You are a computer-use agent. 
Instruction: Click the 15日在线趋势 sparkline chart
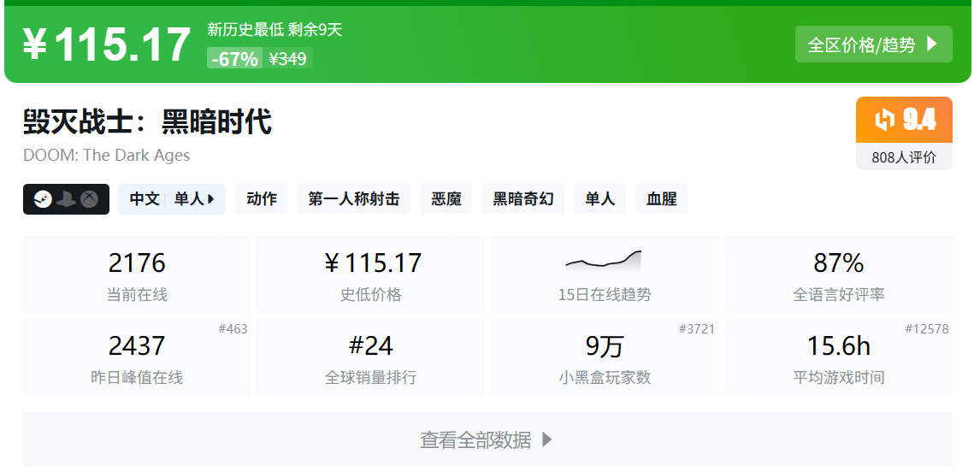(x=604, y=259)
